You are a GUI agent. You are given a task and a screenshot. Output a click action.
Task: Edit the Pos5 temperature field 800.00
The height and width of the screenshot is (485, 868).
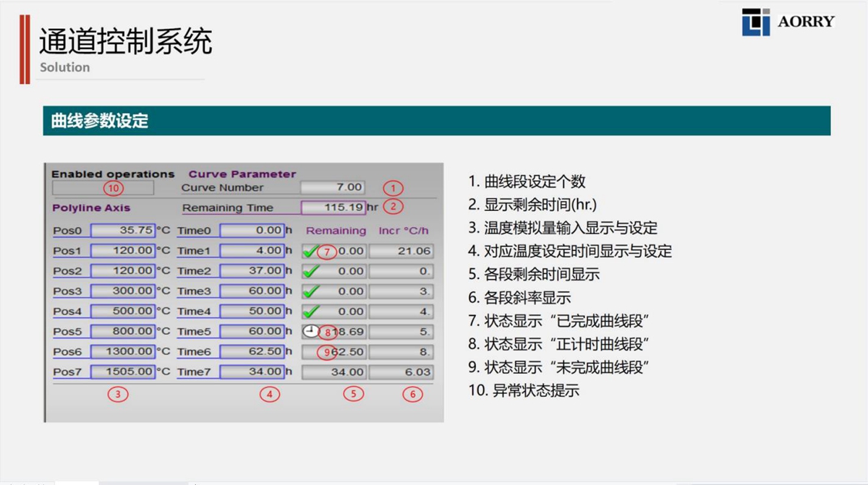pos(123,332)
